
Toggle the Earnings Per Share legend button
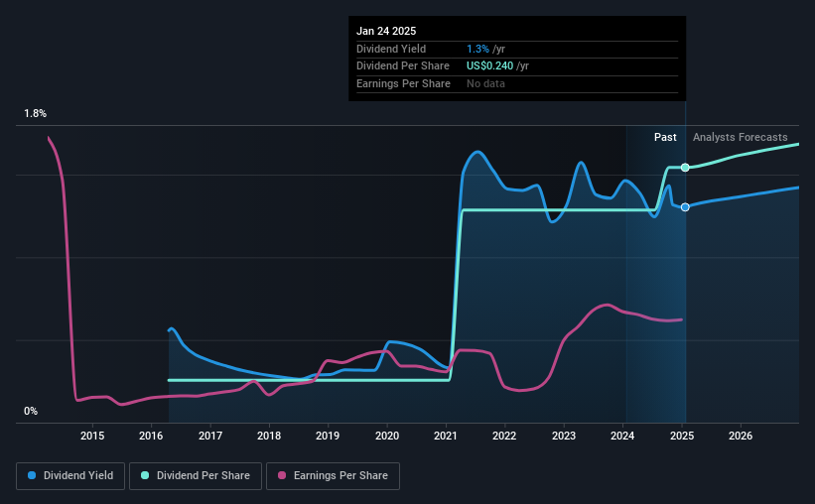333,476
